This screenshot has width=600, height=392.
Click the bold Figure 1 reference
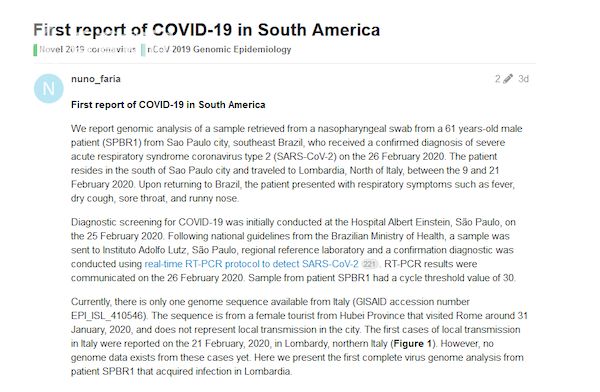412,343
